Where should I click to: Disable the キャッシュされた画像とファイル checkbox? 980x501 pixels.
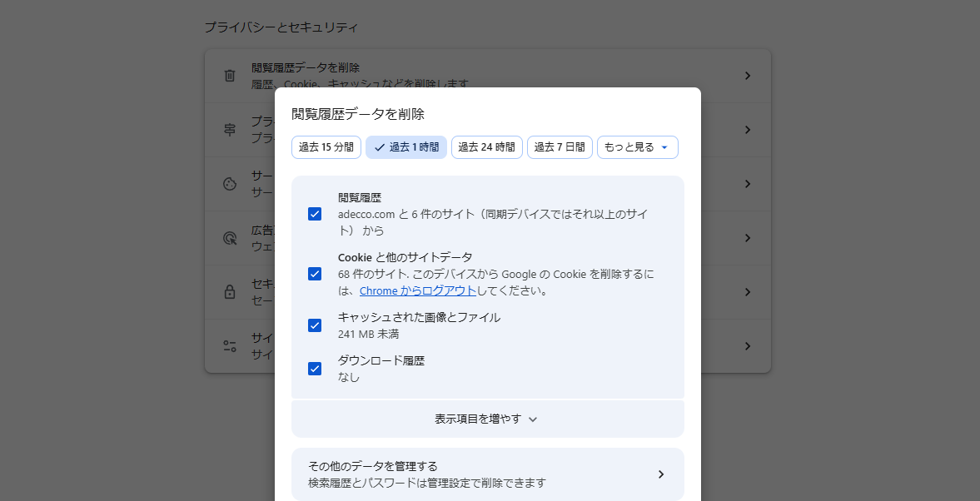click(315, 325)
